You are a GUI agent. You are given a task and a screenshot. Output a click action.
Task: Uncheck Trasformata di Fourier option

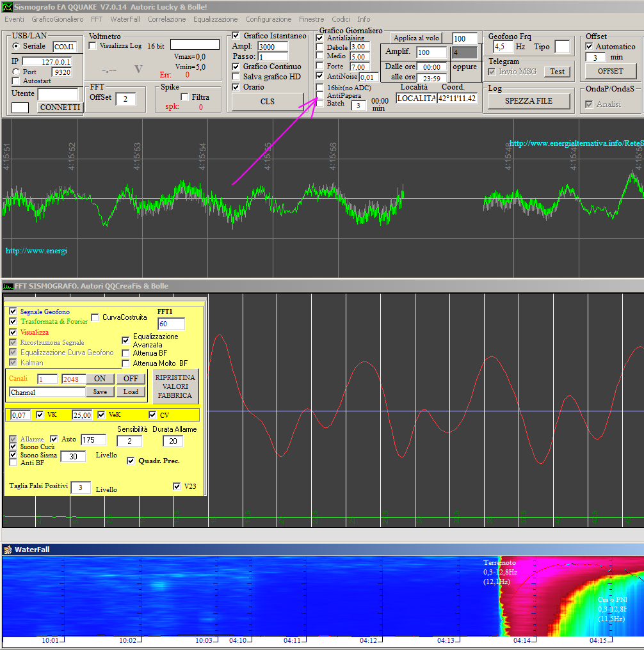(x=13, y=322)
